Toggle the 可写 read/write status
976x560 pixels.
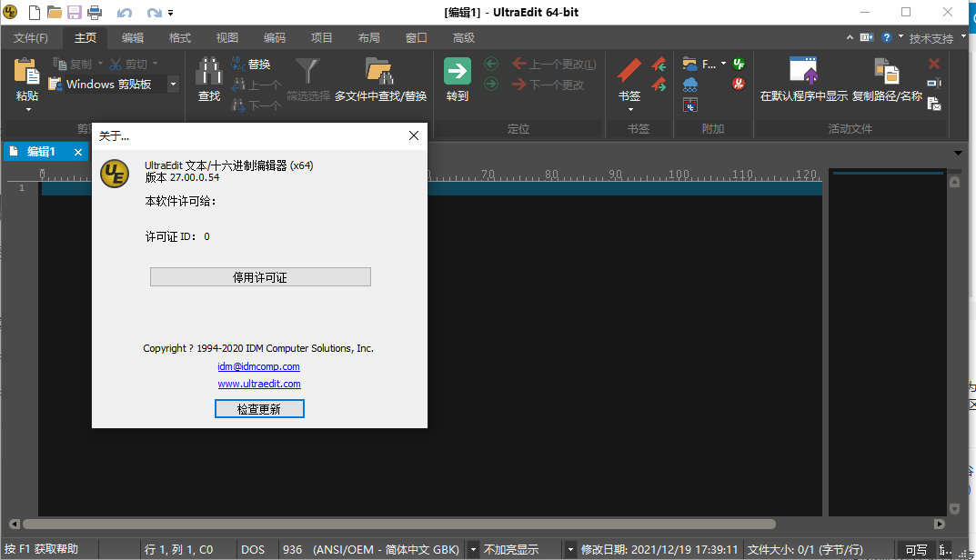tap(916, 549)
